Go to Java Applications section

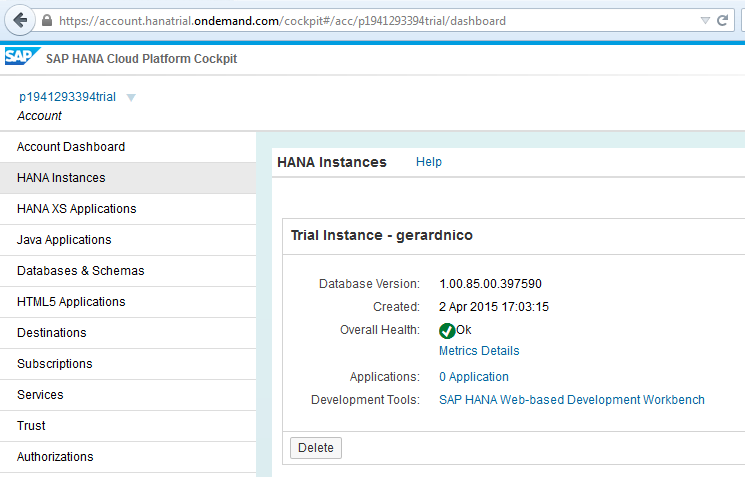click(64, 240)
